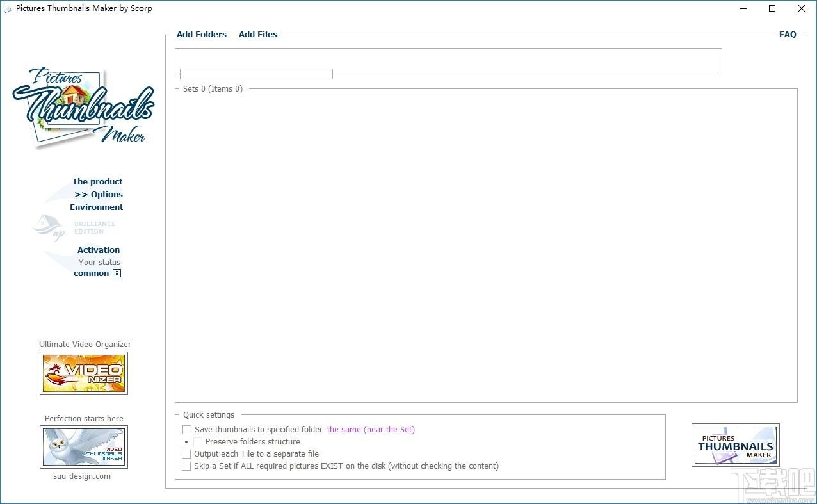The image size is (817, 504).
Task: Open the Environment section
Action: pos(97,207)
